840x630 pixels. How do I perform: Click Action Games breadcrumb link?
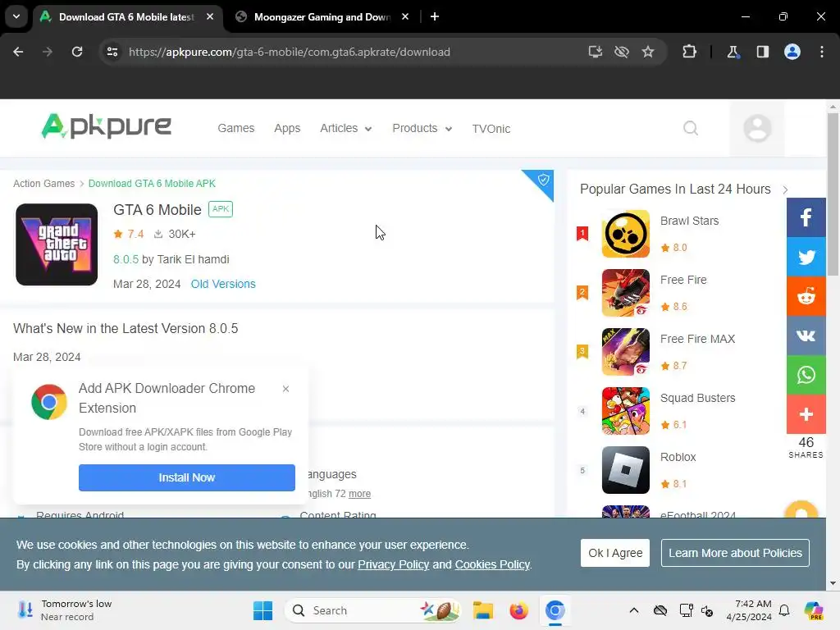[44, 184]
